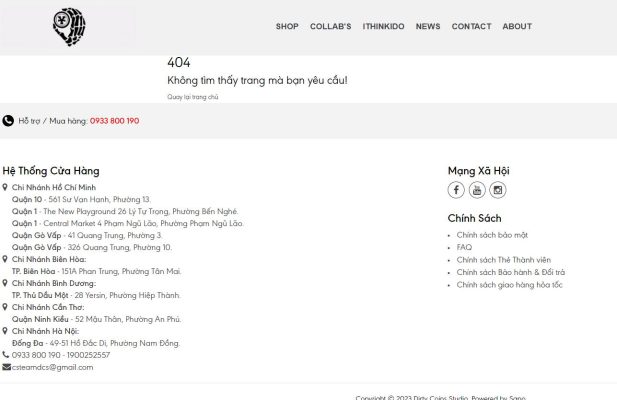617x400 pixels.
Task: Select the Quận 10 - 561 Sư Vạn Hạnh address
Action: point(81,199)
